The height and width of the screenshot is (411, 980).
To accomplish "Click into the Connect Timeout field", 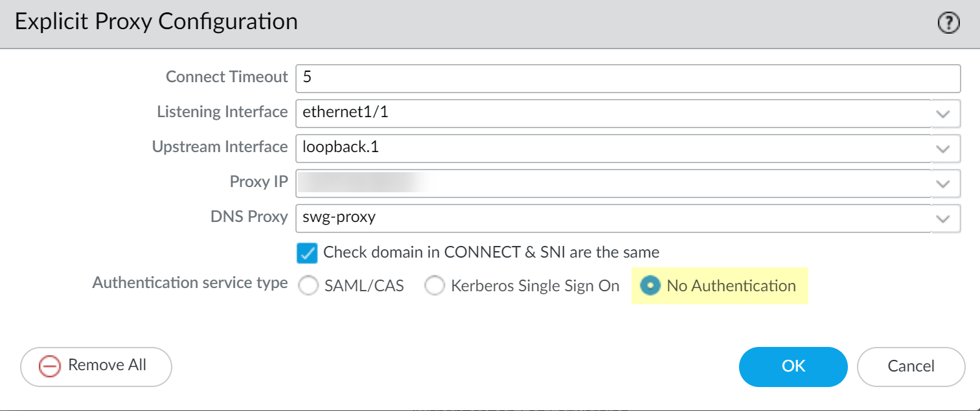I will point(627,78).
